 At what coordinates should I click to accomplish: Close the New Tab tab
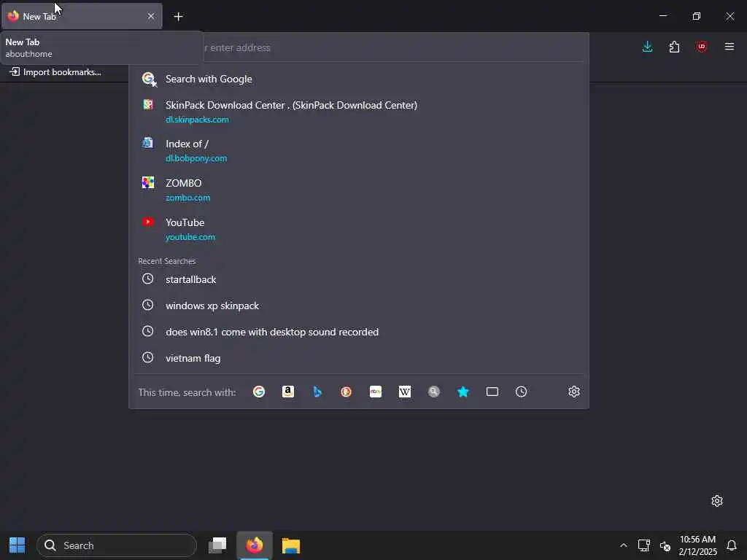click(x=150, y=16)
